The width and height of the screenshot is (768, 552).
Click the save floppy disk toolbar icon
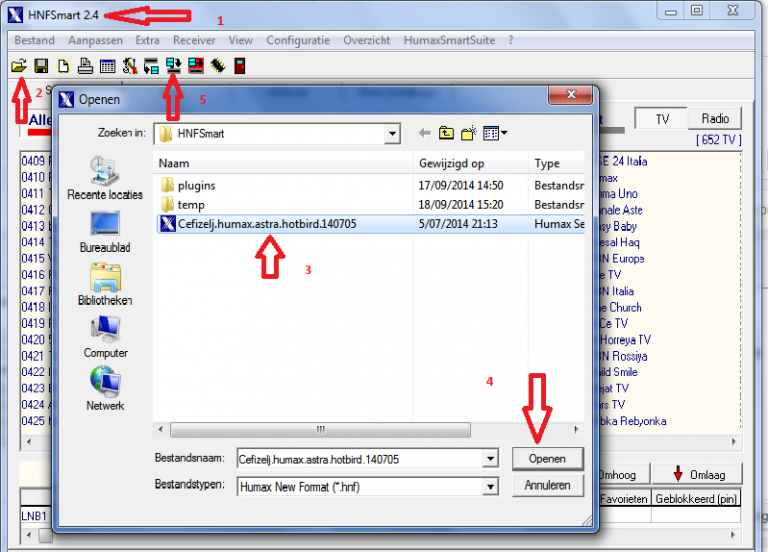coord(41,66)
